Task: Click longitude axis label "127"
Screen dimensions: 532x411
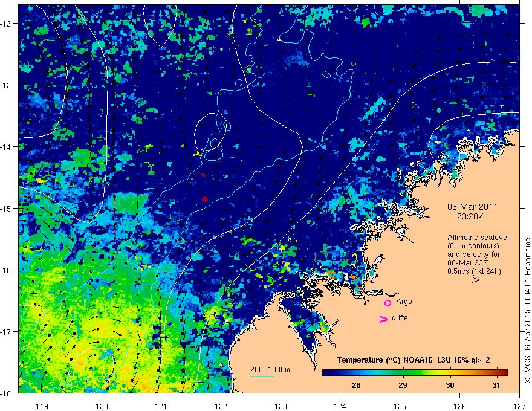Action: pyautogui.click(x=519, y=406)
